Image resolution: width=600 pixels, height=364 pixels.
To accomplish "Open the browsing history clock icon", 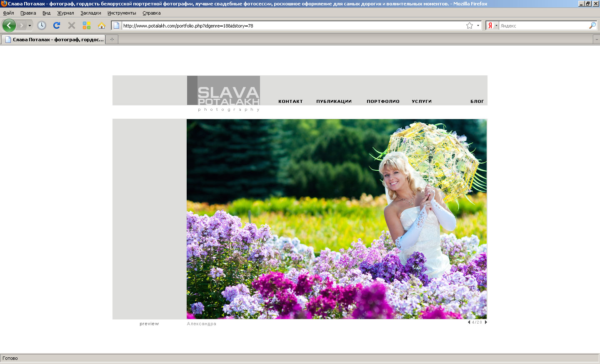I will click(x=42, y=25).
